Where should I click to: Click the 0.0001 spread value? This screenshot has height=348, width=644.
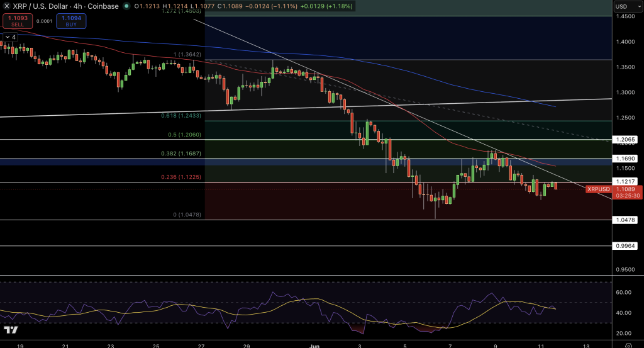45,21
